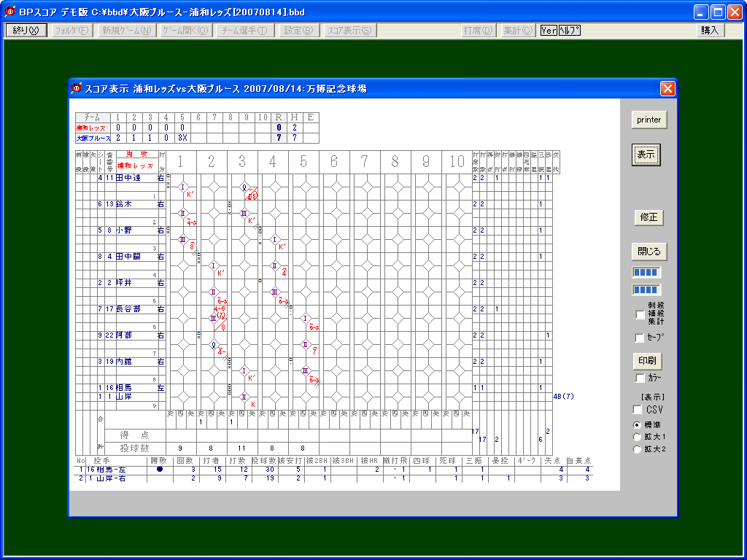
Task: Click 長谷部's second-inning at-bat diamond
Action: pos(214,318)
